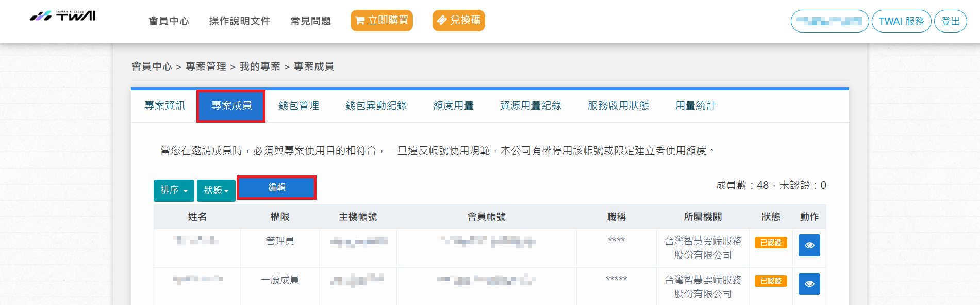Screen dimensions: 980x305
Task: Switch to the 專案資訊 tab
Action: point(164,106)
